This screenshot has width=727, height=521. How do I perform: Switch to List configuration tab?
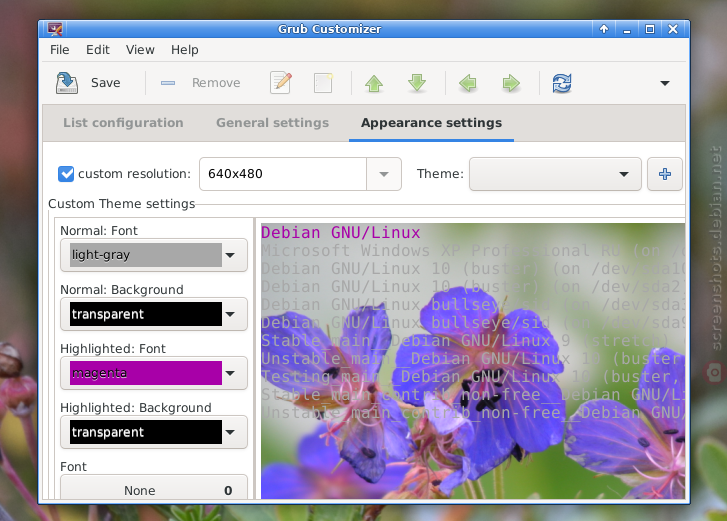(x=123, y=123)
